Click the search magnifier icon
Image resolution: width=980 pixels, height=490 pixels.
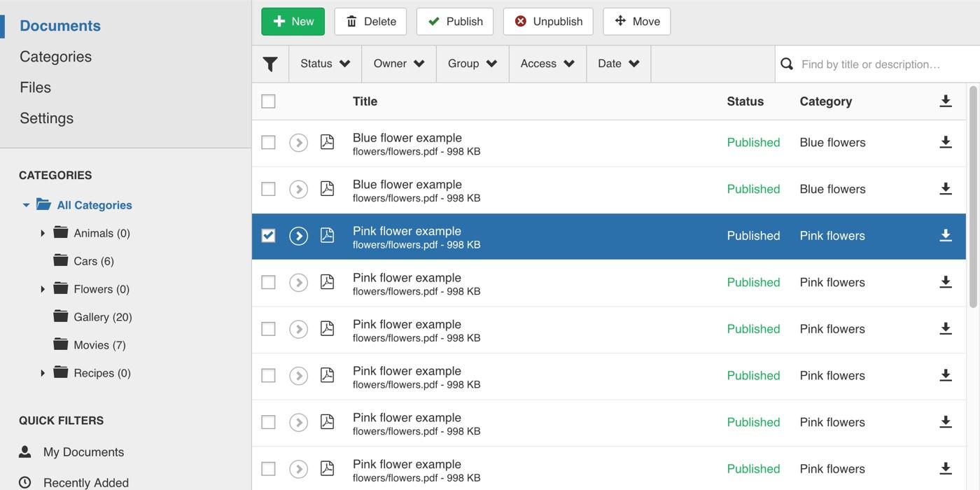click(x=787, y=64)
